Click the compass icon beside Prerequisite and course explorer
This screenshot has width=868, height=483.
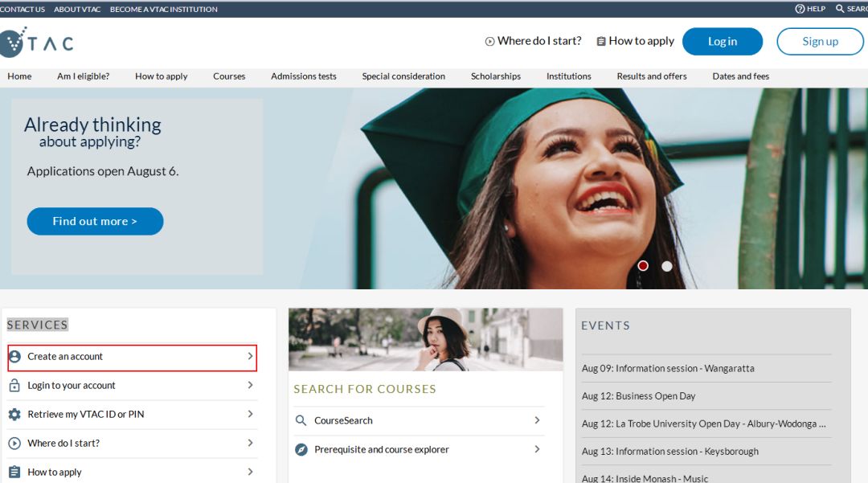pos(301,449)
